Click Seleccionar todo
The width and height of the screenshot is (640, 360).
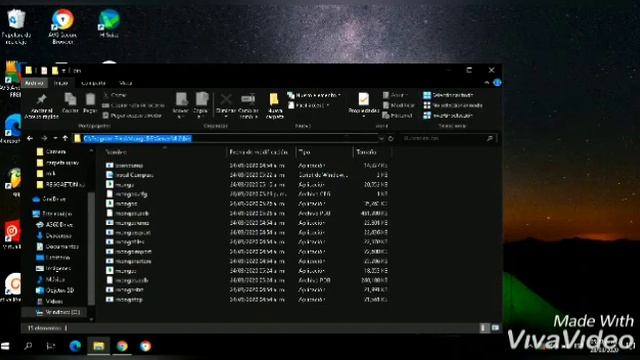pyautogui.click(x=448, y=95)
